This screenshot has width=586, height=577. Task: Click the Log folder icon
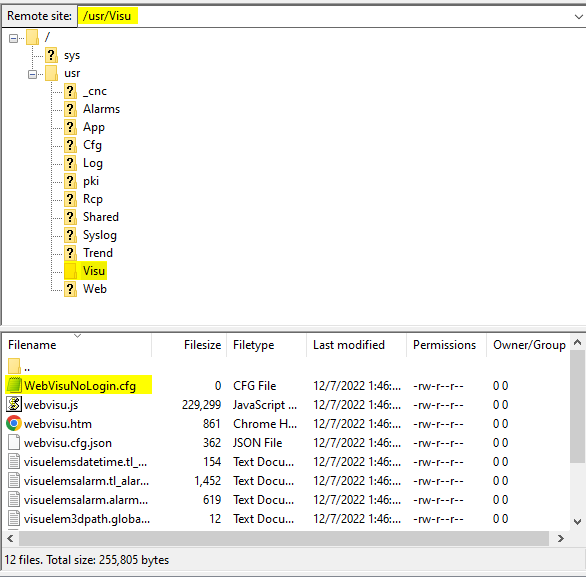tap(70, 163)
